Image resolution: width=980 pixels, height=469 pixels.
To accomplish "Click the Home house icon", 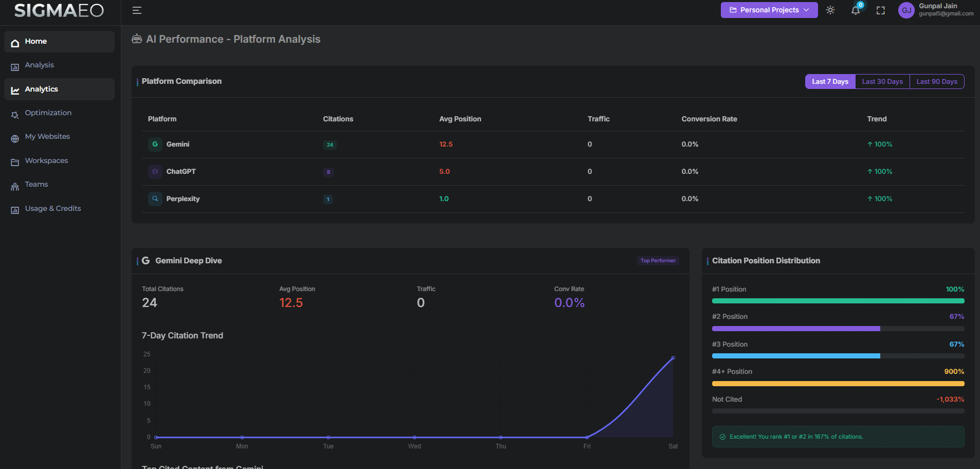I will 15,43.
